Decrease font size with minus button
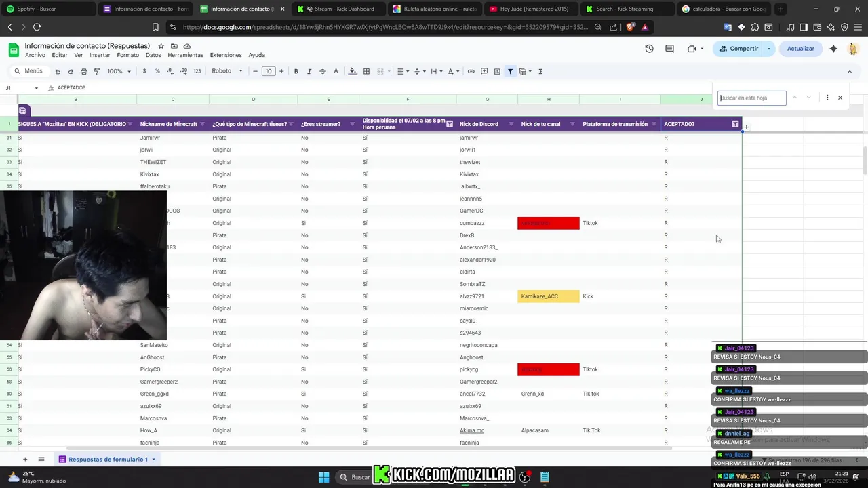868x488 pixels. [255, 71]
